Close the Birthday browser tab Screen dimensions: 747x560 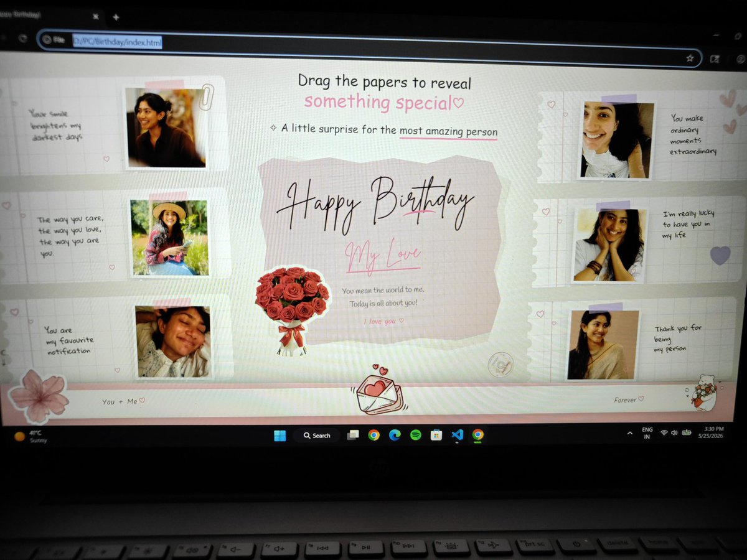(x=96, y=17)
